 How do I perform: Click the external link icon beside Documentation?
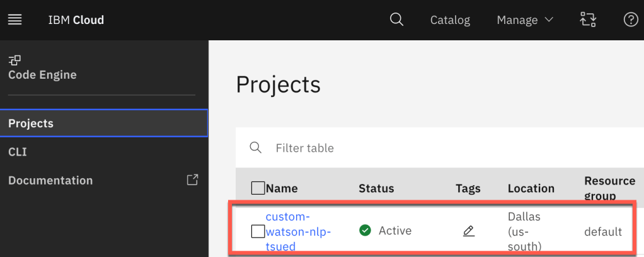coord(193,180)
